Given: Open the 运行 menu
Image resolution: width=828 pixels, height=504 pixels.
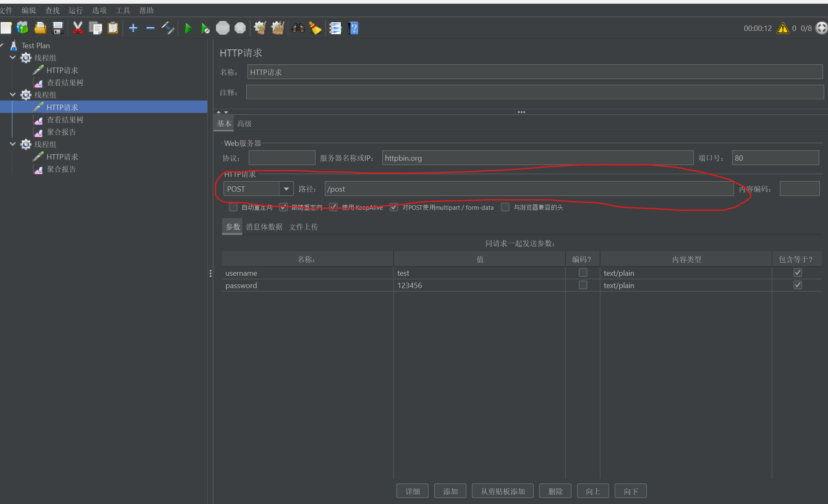Looking at the screenshot, I should (x=75, y=10).
